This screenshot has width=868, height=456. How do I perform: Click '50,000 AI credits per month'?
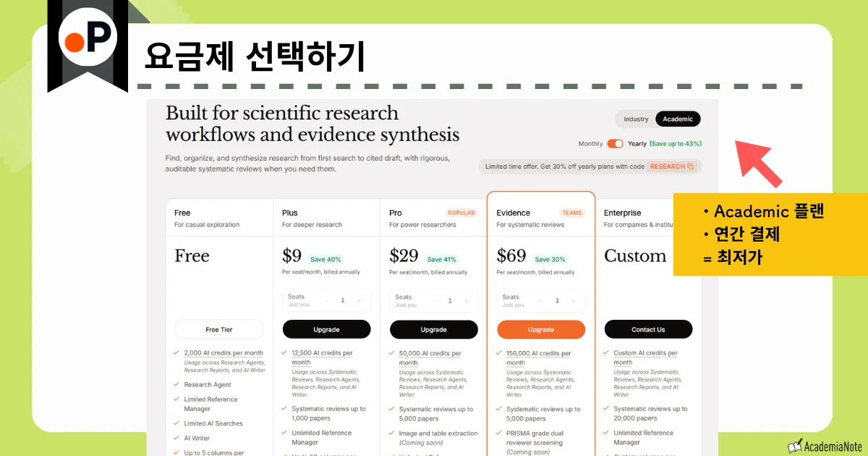point(430,358)
